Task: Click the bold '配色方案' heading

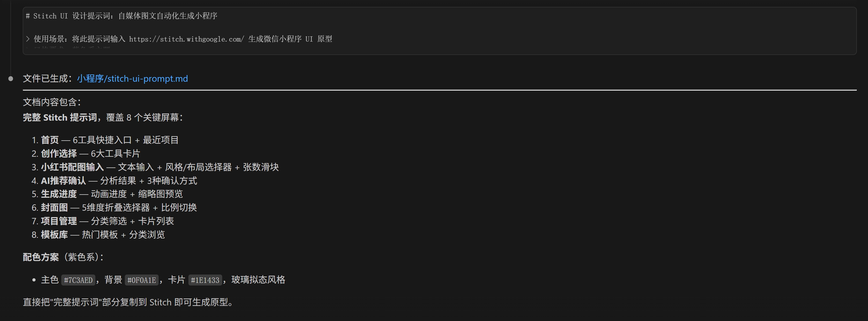Action: tap(41, 257)
